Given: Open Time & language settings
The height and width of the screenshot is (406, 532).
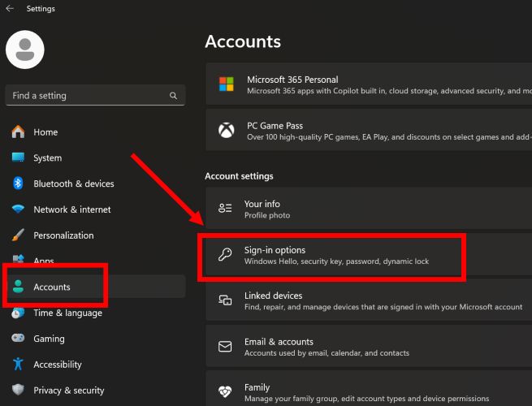Looking at the screenshot, I should [67, 313].
